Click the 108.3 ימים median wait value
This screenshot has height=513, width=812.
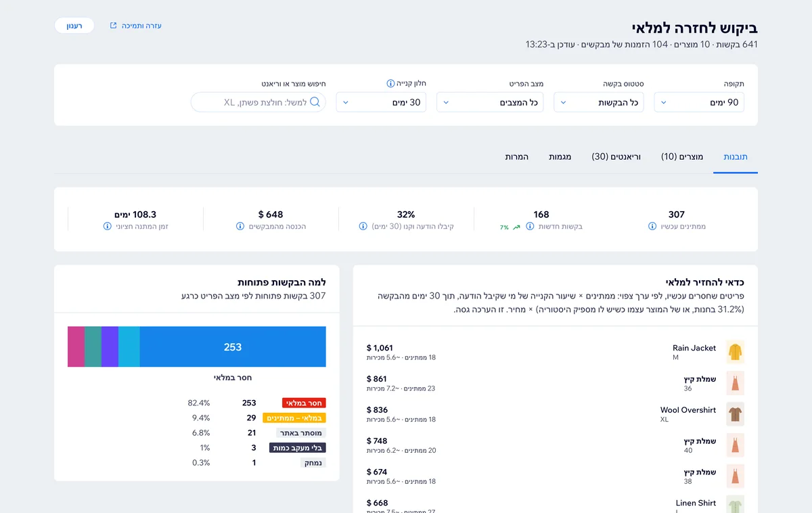click(135, 215)
